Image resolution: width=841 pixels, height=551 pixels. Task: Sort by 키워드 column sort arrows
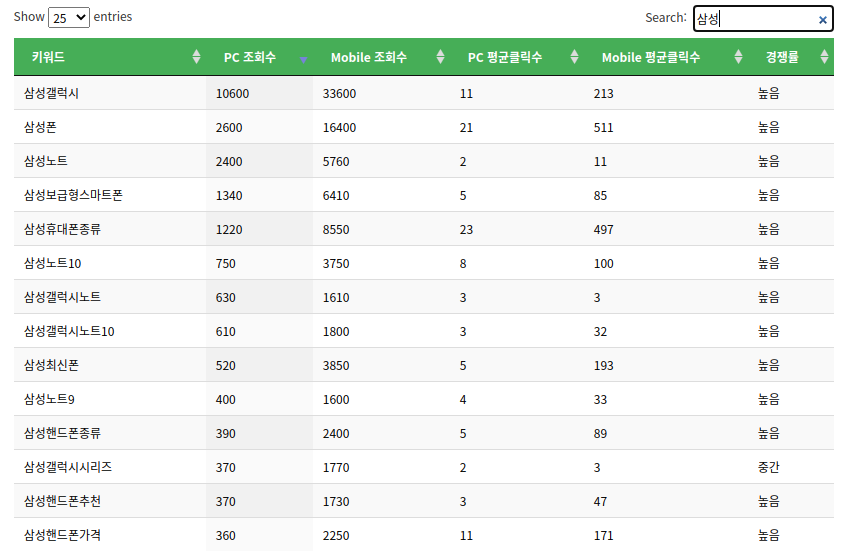click(196, 57)
